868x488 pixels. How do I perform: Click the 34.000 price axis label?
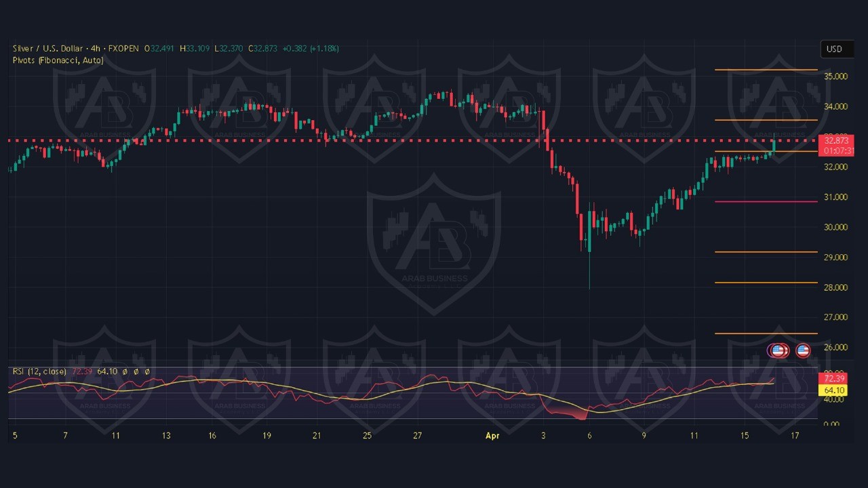835,106
